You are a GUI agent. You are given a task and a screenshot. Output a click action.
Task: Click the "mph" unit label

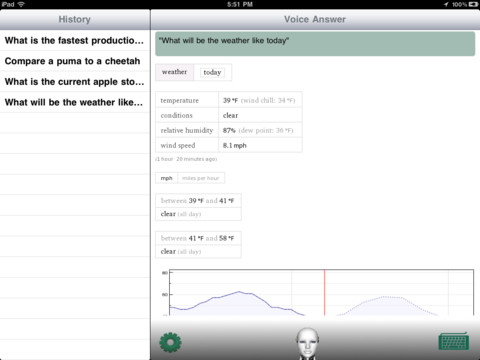tap(166, 178)
